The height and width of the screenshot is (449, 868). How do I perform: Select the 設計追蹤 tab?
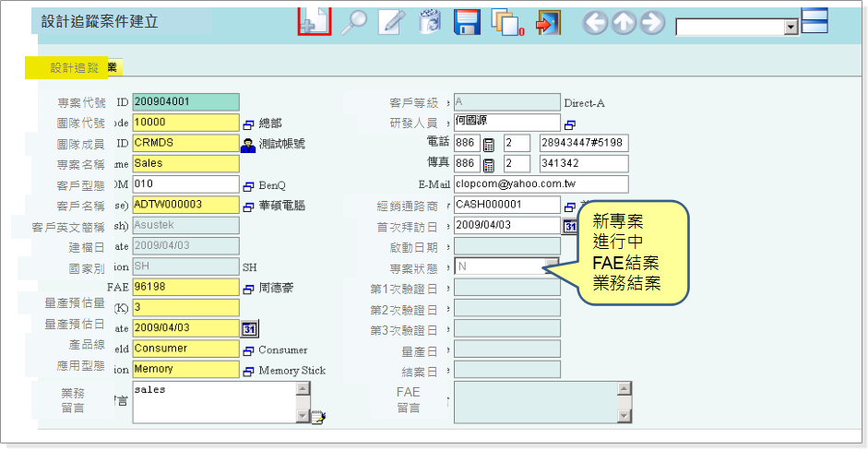click(x=74, y=67)
